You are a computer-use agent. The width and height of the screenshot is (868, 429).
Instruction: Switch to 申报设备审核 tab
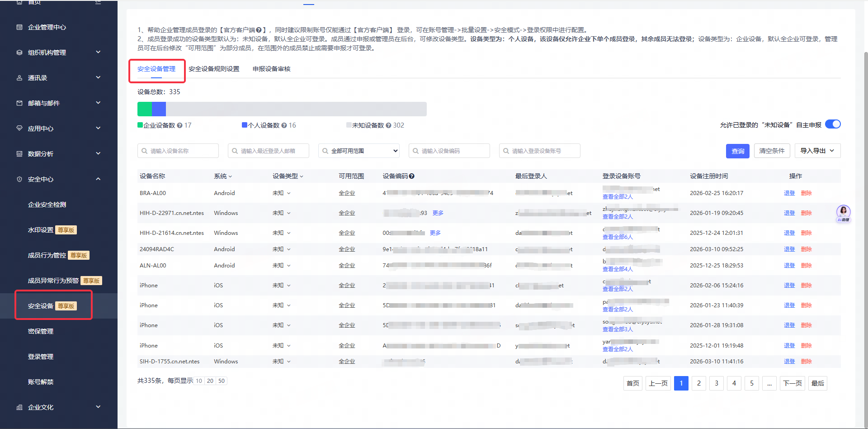[x=271, y=69]
